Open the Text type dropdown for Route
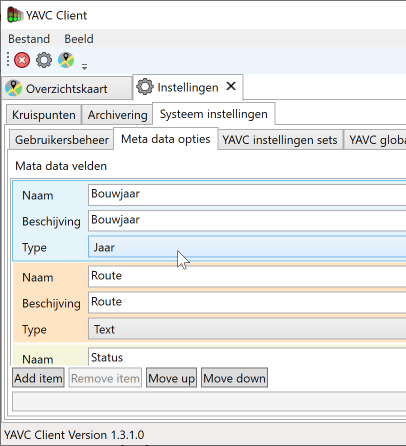This screenshot has height=446, width=406. [247, 329]
